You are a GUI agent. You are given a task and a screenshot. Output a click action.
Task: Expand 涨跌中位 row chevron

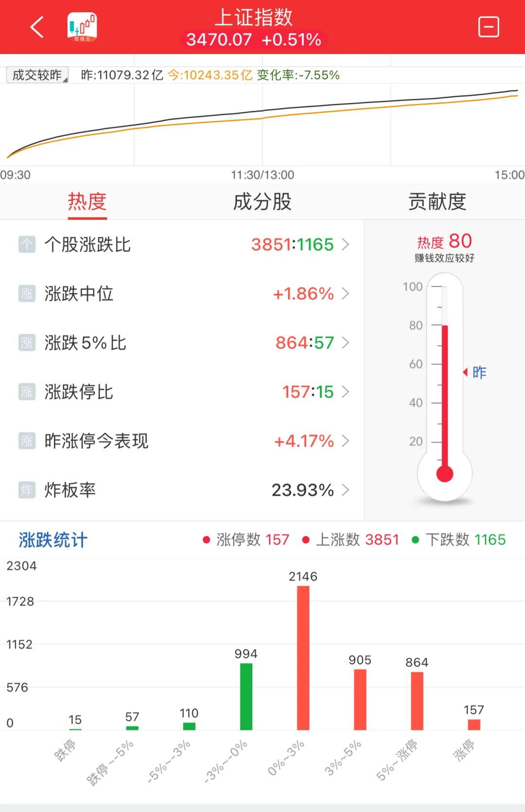[x=346, y=293]
